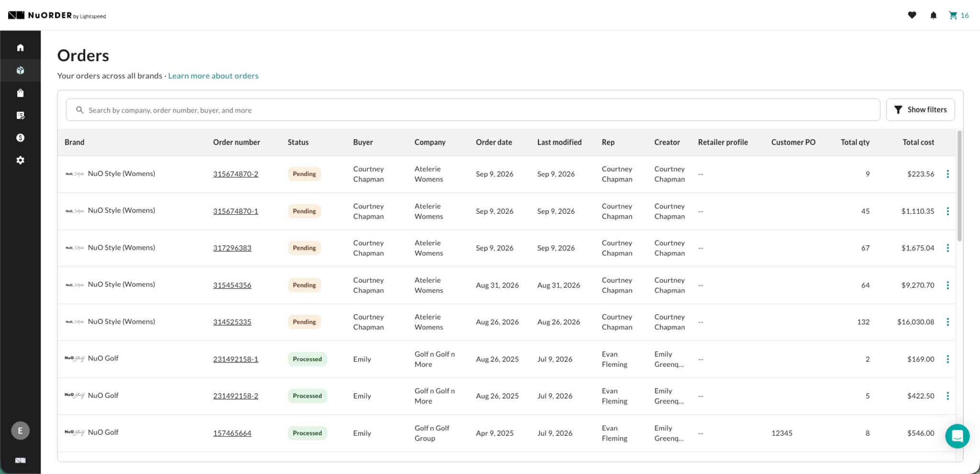Click Pending badge for order 317296383

[x=304, y=248]
